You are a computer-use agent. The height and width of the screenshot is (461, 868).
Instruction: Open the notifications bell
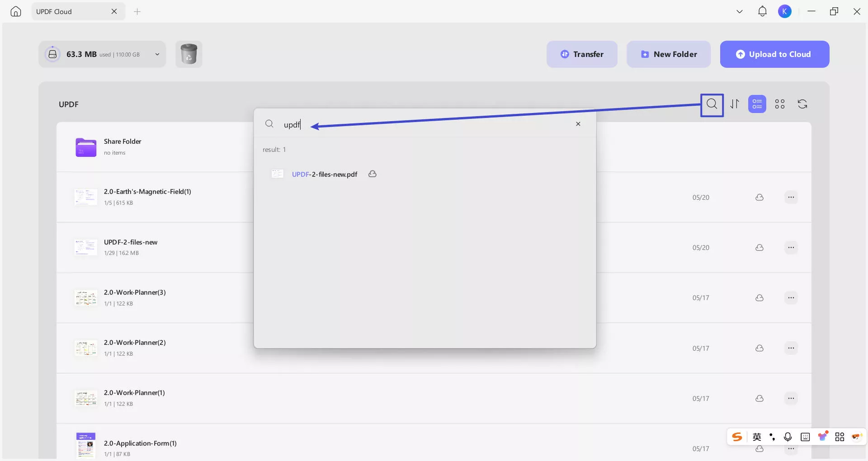click(762, 11)
